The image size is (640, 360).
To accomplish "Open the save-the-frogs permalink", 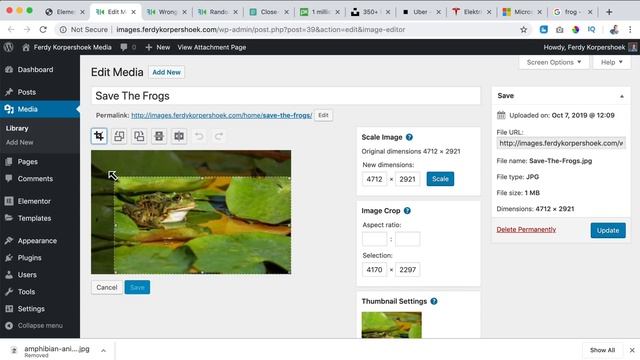I will (222, 116).
